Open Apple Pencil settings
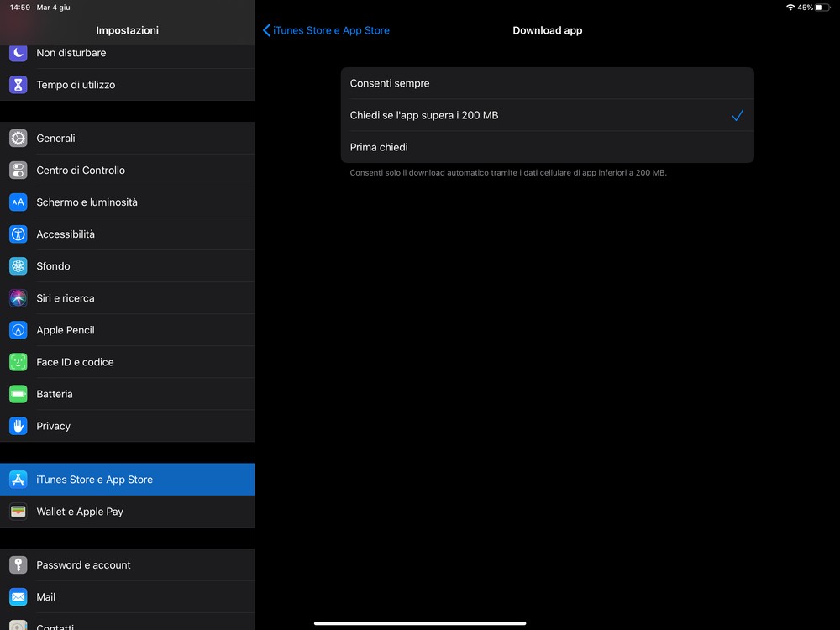The image size is (840, 630). tap(128, 330)
